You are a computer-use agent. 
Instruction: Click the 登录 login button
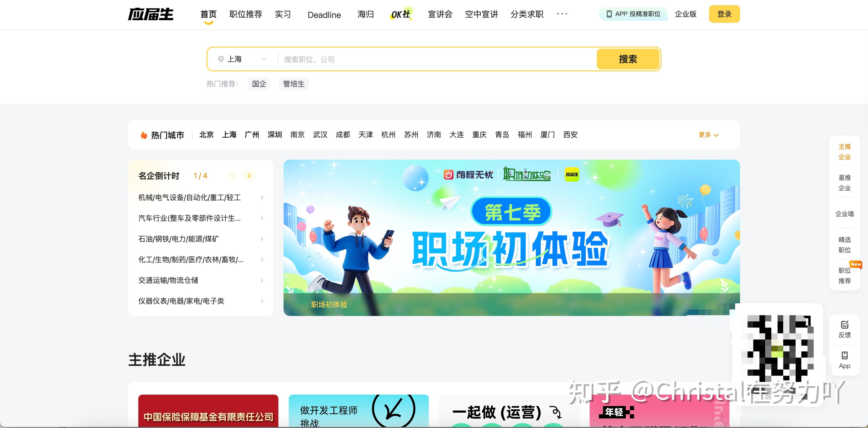[x=724, y=14]
